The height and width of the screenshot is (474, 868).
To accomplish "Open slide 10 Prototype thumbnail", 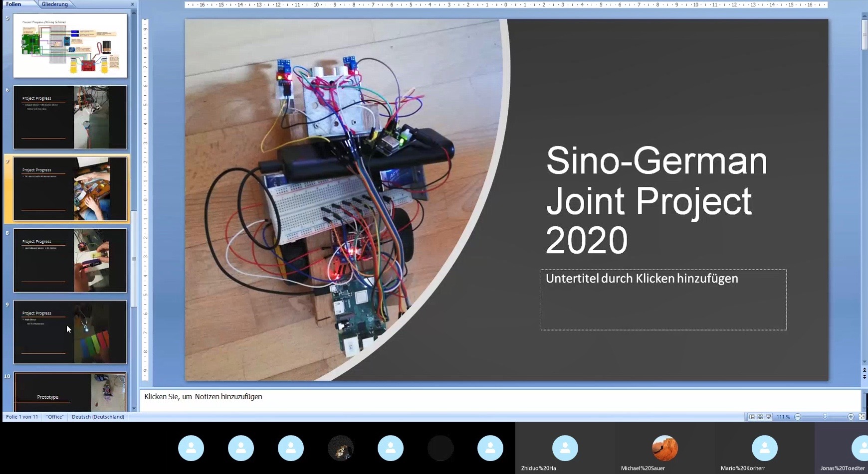I will point(70,392).
